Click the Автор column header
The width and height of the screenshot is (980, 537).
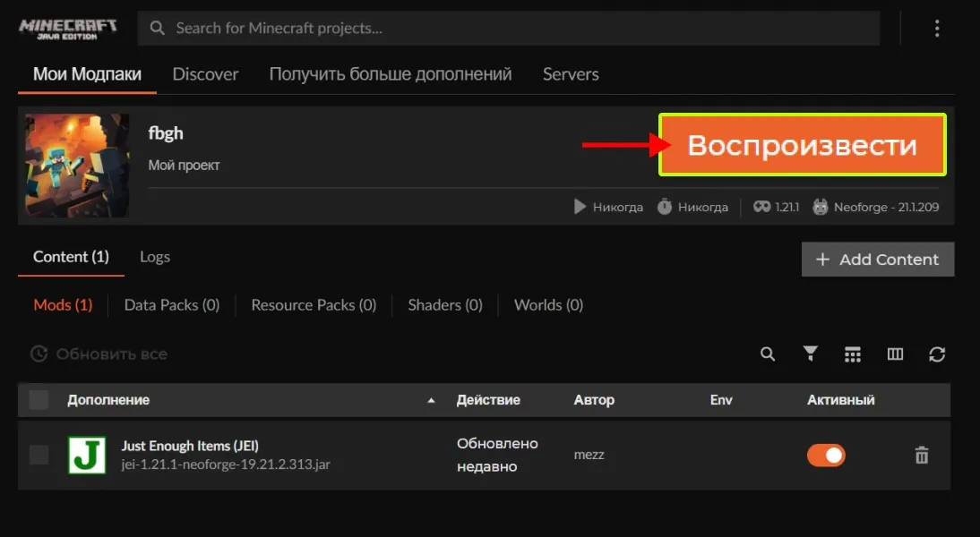point(594,400)
